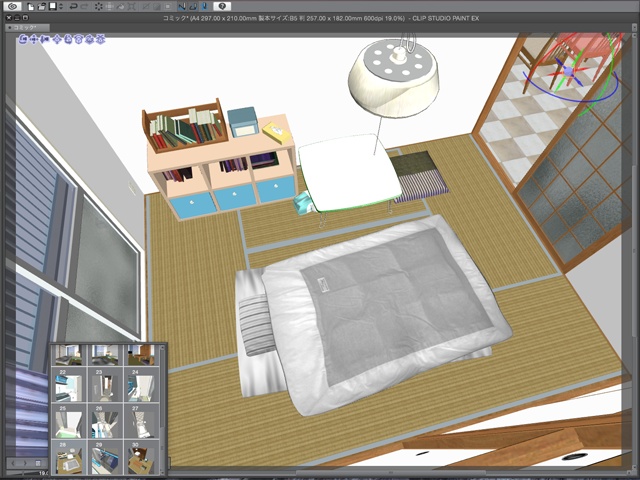This screenshot has height=480, width=640.
Task: Pick camera preset thumbnail 25
Action: tap(69, 422)
